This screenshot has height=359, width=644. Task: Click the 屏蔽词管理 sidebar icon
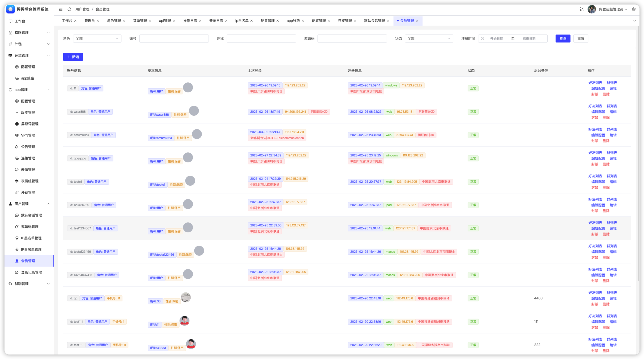point(17,124)
